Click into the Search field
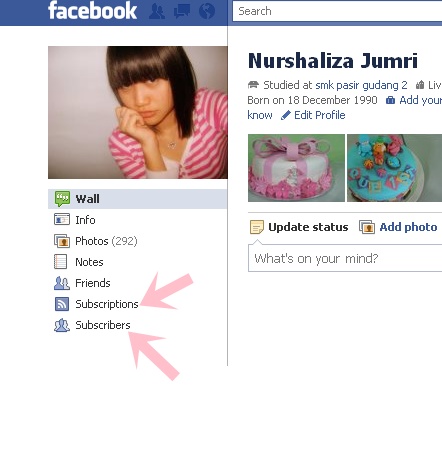This screenshot has width=442, height=451. coord(337,11)
